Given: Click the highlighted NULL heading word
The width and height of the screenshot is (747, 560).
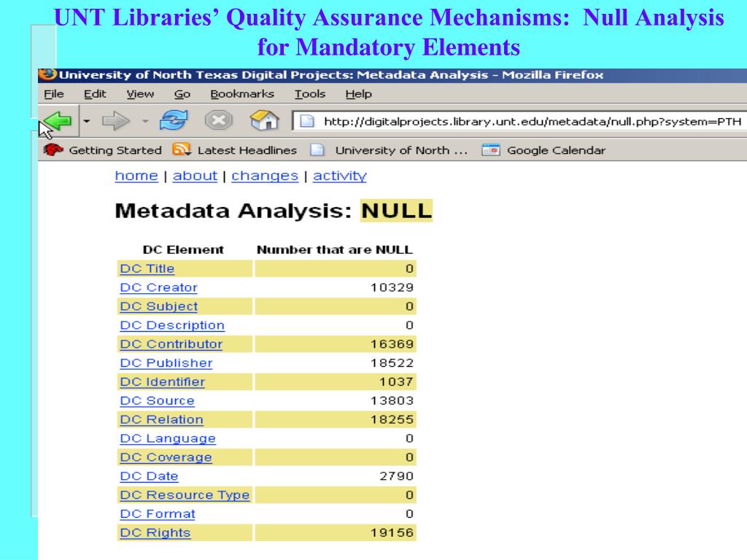Looking at the screenshot, I should [x=396, y=211].
